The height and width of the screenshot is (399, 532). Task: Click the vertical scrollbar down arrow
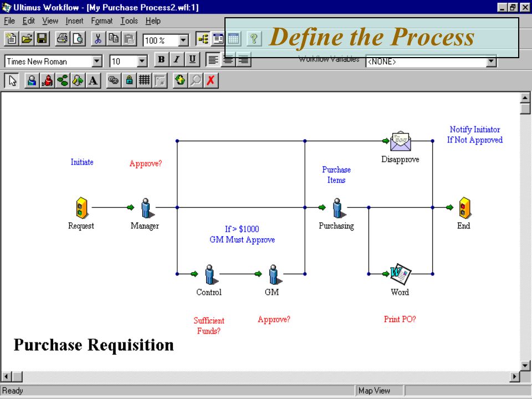(x=525, y=365)
